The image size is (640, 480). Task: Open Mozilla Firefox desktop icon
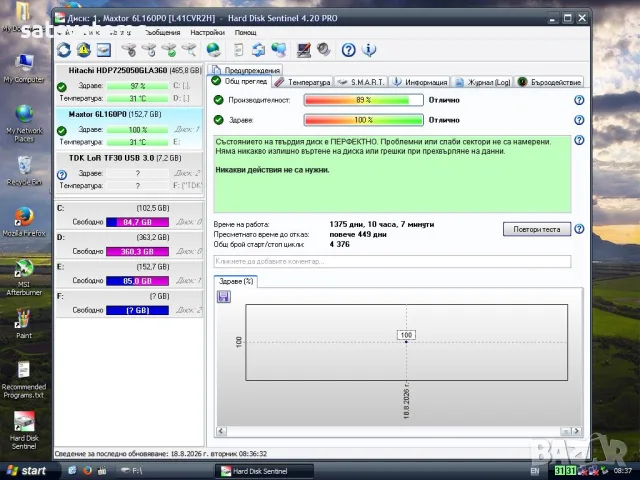click(24, 222)
